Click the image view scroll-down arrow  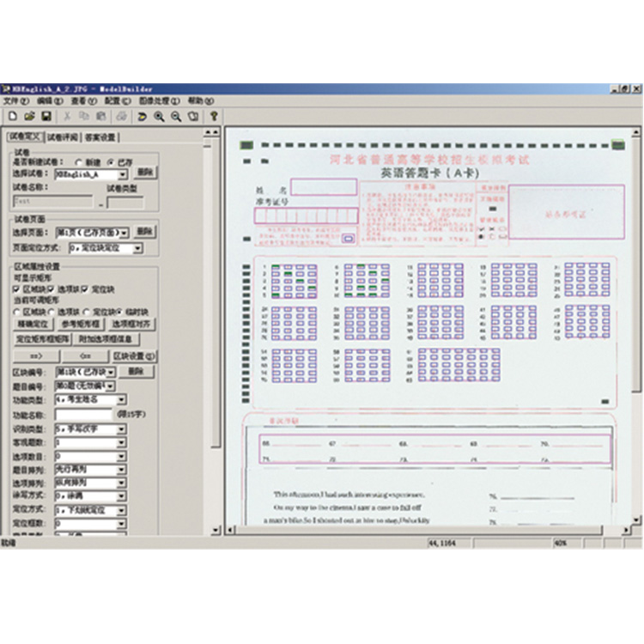pyautogui.click(x=635, y=520)
